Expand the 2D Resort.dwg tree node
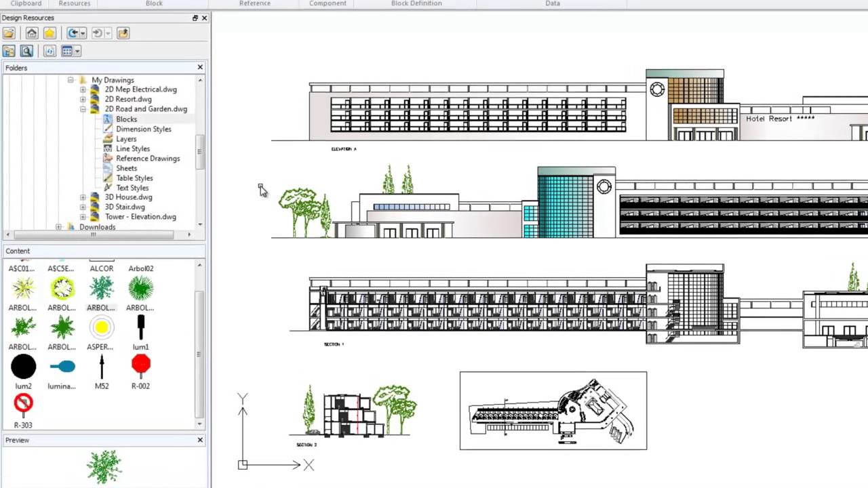 [x=83, y=100]
